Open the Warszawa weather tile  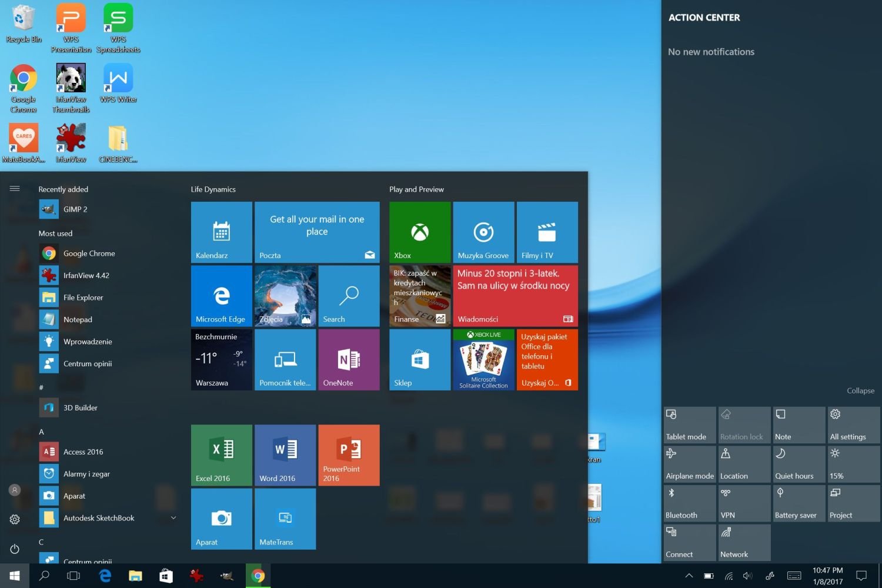[221, 359]
